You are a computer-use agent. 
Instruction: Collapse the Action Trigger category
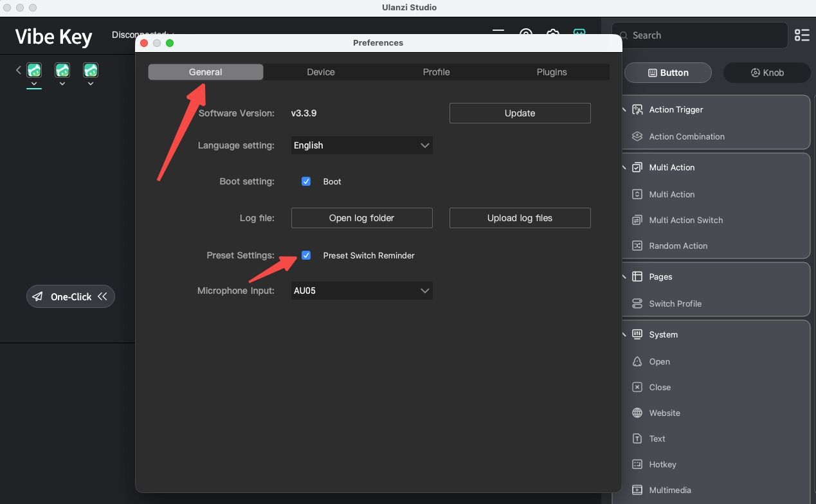tap(624, 110)
